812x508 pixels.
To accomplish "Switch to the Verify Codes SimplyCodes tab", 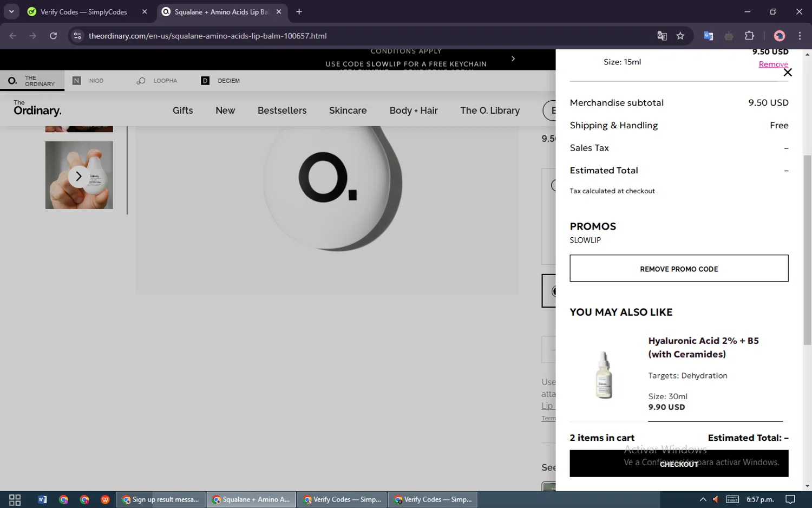I will pyautogui.click(x=84, y=12).
